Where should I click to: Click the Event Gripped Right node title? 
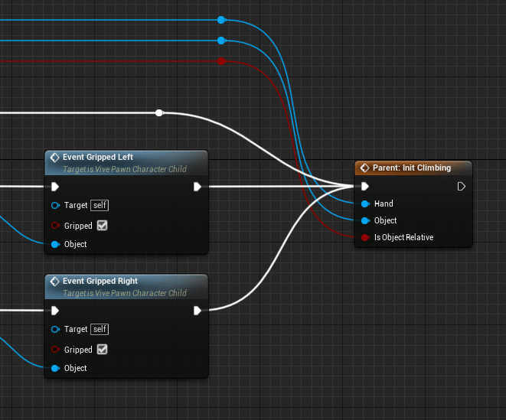point(100,281)
